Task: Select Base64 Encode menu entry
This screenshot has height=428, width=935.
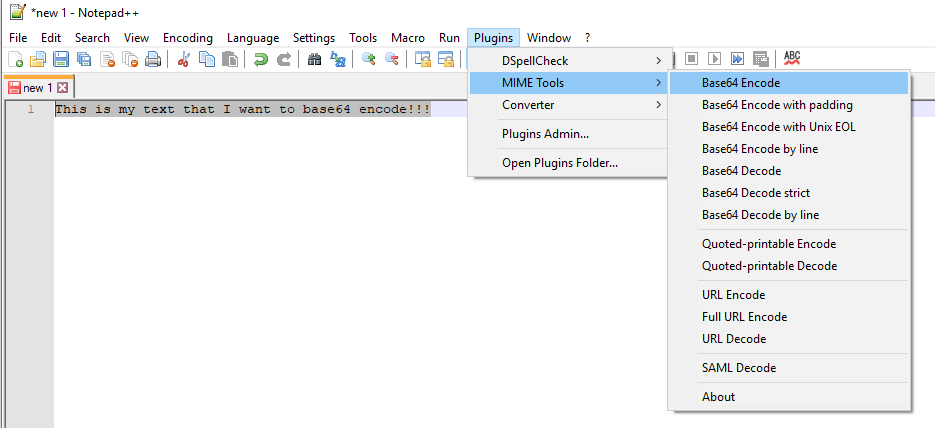Action: pos(789,83)
